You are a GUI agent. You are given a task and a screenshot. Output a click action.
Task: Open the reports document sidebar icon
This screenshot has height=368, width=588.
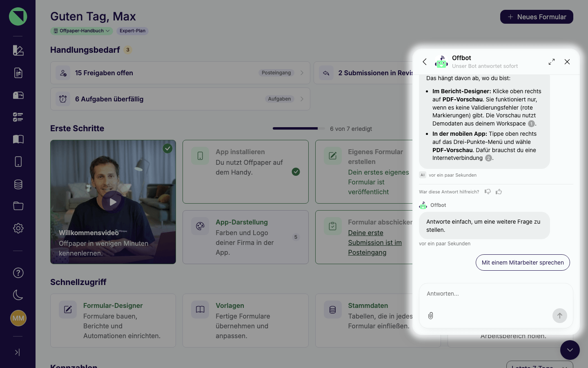tap(18, 73)
